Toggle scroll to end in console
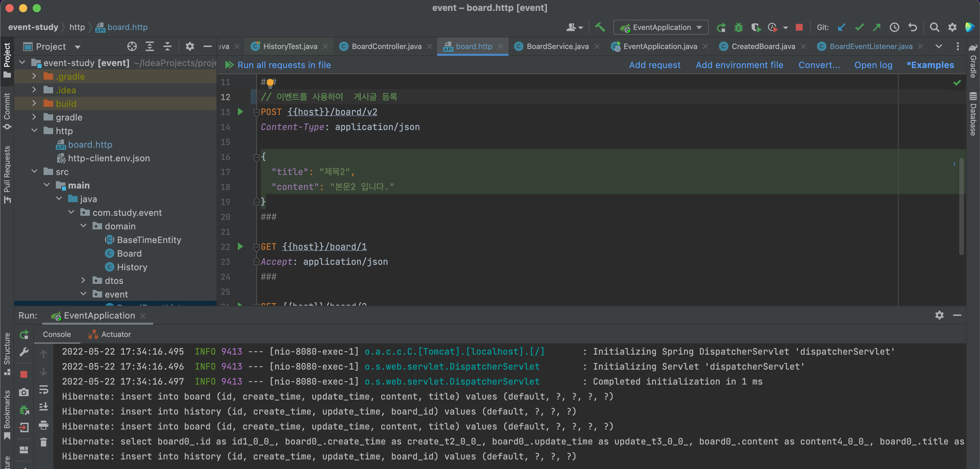Screen dimensions: 980x469 44,407
